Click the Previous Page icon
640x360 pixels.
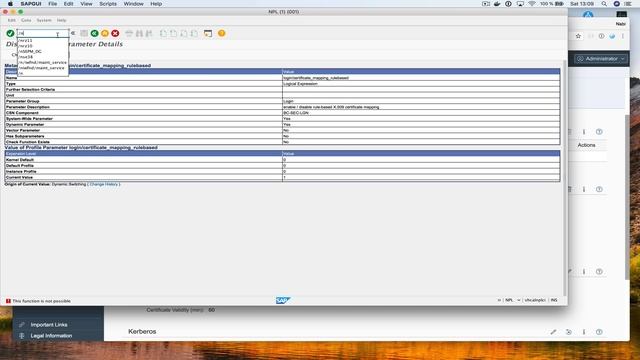tap(173, 33)
